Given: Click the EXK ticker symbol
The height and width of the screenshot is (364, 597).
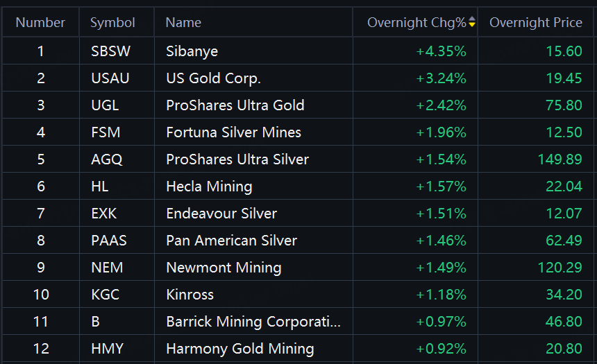Looking at the screenshot, I should point(104,213).
